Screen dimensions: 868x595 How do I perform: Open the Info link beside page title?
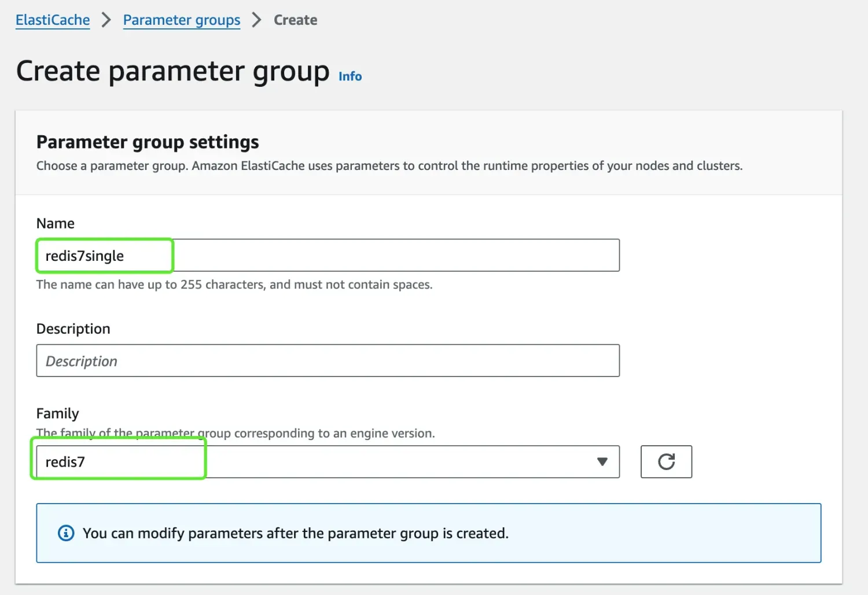[x=350, y=76]
